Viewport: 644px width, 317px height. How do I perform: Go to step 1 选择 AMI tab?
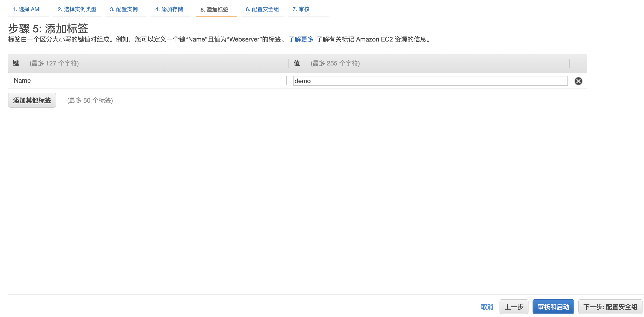point(27,9)
